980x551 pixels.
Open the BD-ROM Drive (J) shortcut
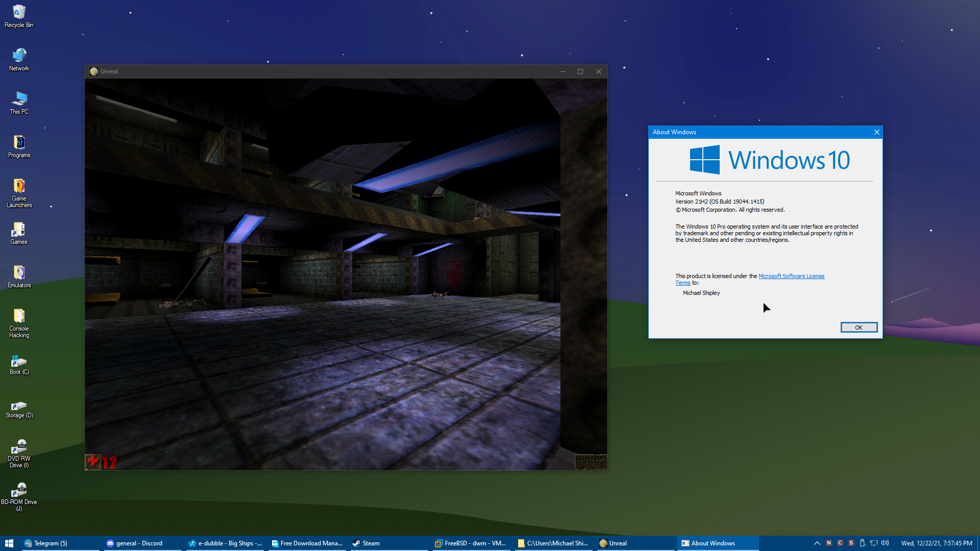click(x=19, y=495)
